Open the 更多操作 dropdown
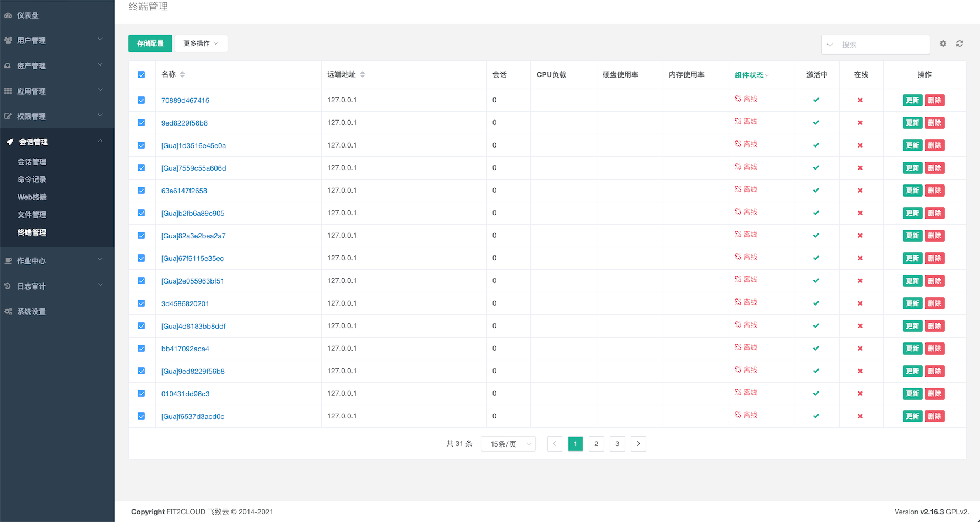This screenshot has width=980, height=522. coord(201,43)
